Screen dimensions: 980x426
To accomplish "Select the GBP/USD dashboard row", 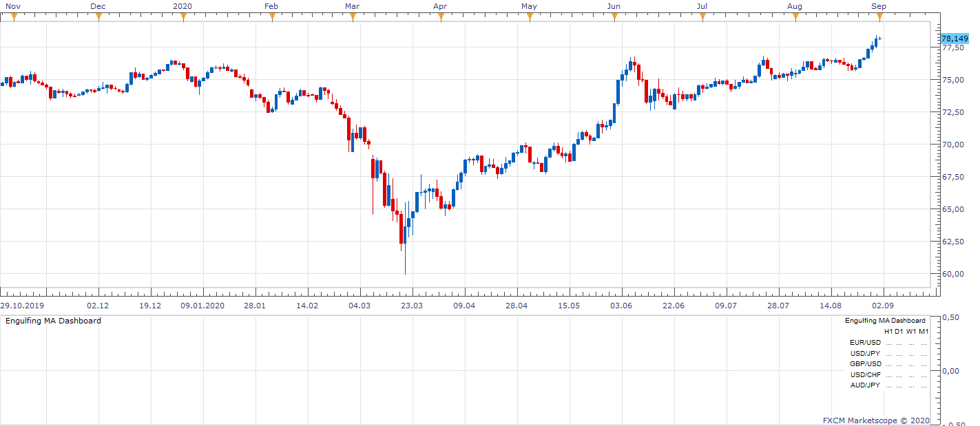I will point(889,364).
